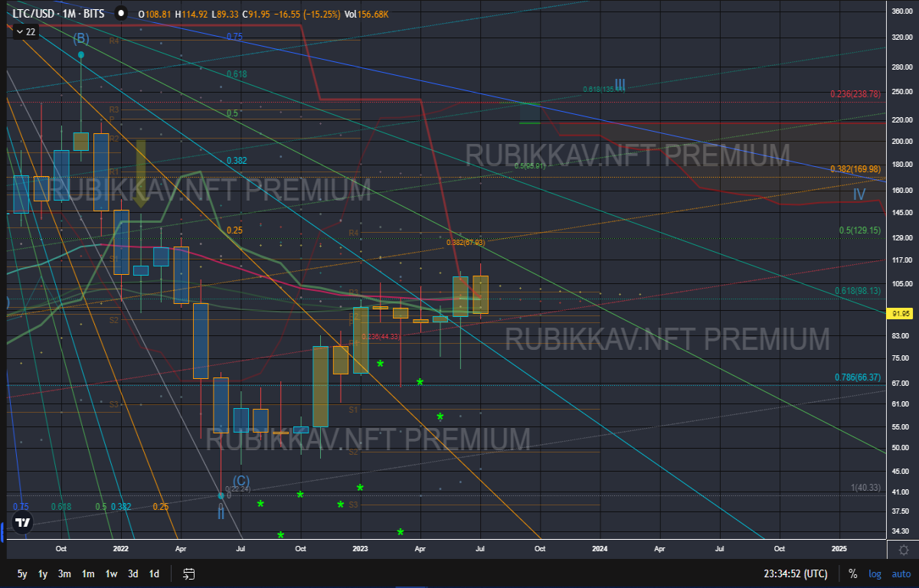The height and width of the screenshot is (588, 919).
Task: Click the 0.786(66.37) Fibonacci level label
Action: [x=858, y=377]
